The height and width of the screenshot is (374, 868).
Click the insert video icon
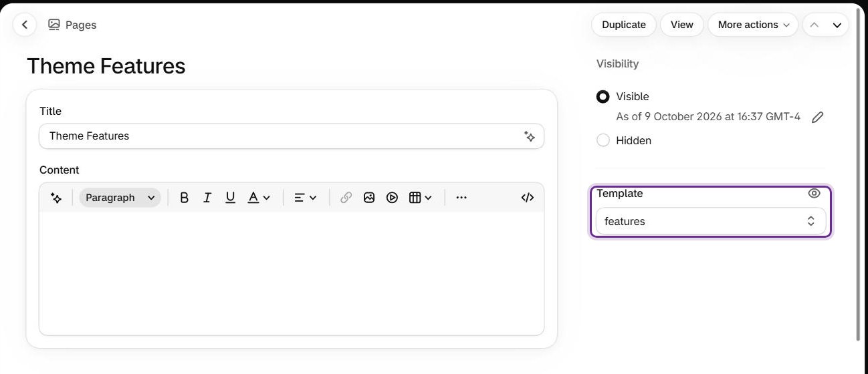tap(392, 198)
